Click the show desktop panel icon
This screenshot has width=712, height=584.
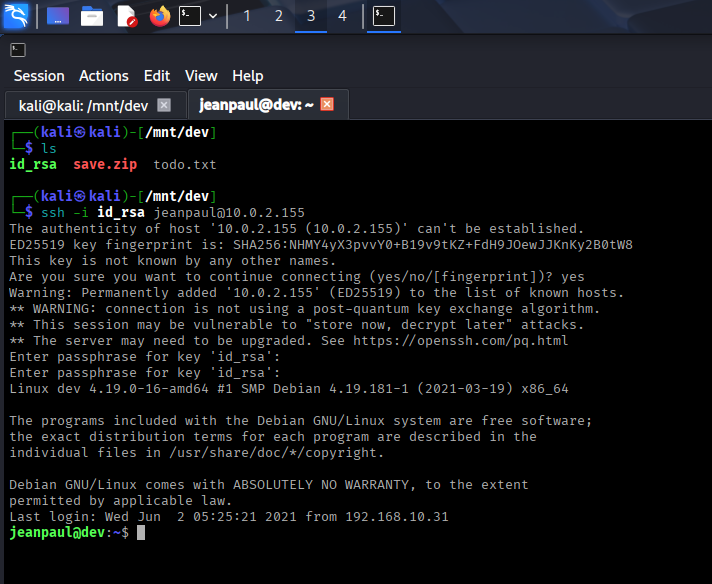pos(58,16)
